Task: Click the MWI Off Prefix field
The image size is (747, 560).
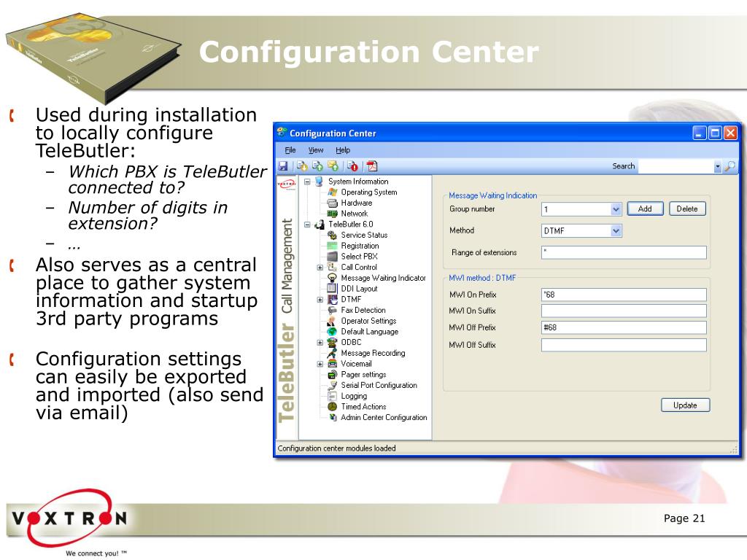Action: (x=624, y=327)
